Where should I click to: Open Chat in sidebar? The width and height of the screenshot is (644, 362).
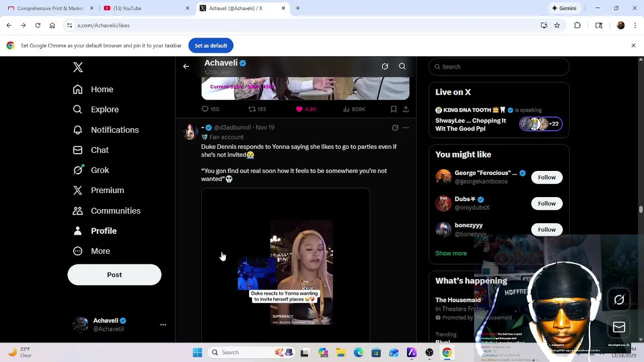click(91, 150)
